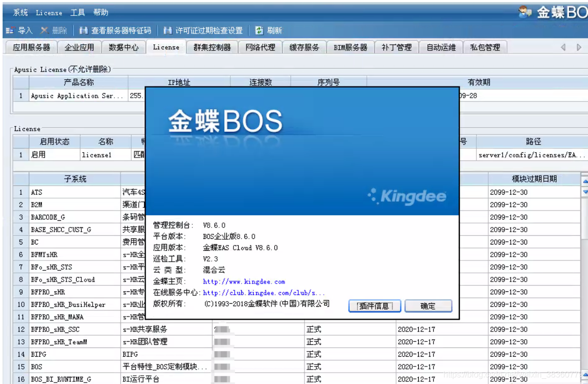Switch to the 缓存服务 tab

[x=304, y=47]
